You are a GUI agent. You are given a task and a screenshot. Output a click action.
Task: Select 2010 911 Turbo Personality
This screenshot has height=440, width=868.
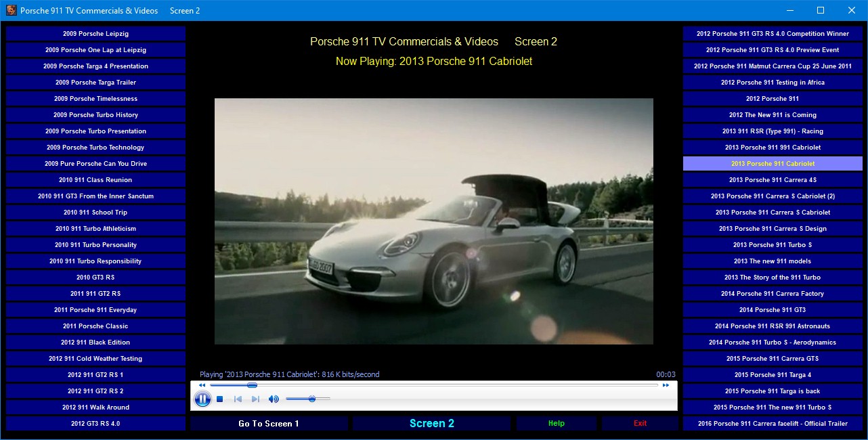(95, 245)
